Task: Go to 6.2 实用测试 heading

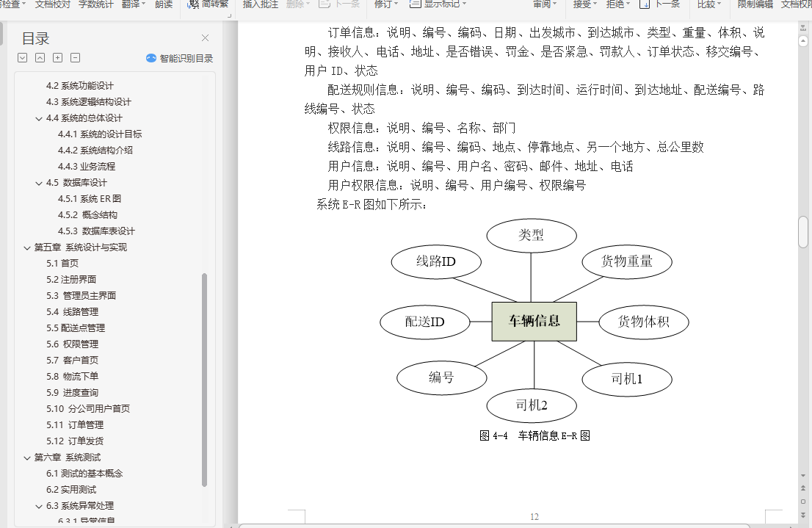Action: [71, 490]
